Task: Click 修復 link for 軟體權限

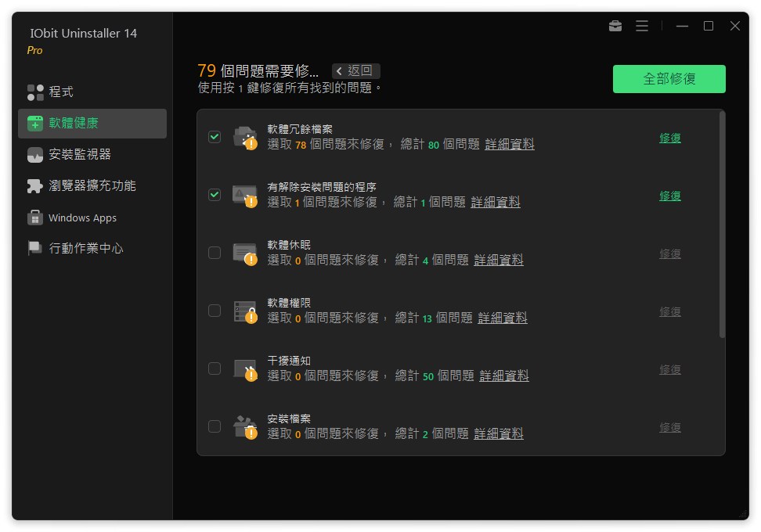Action: [669, 312]
